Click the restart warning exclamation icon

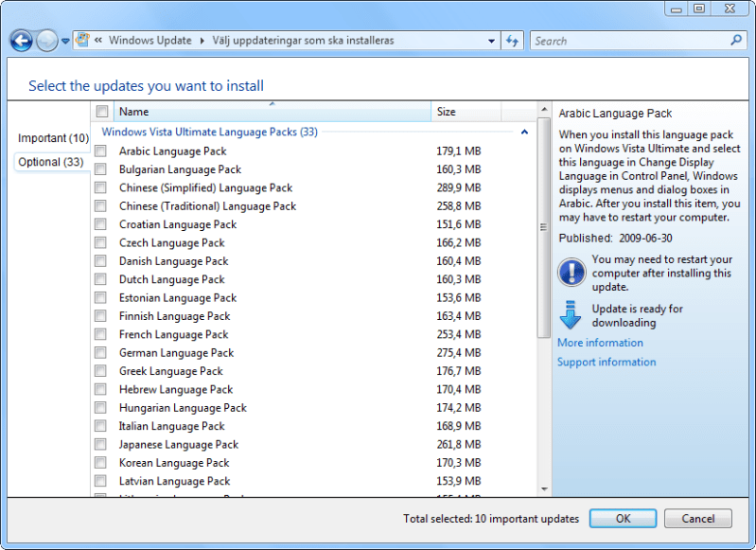coord(571,272)
